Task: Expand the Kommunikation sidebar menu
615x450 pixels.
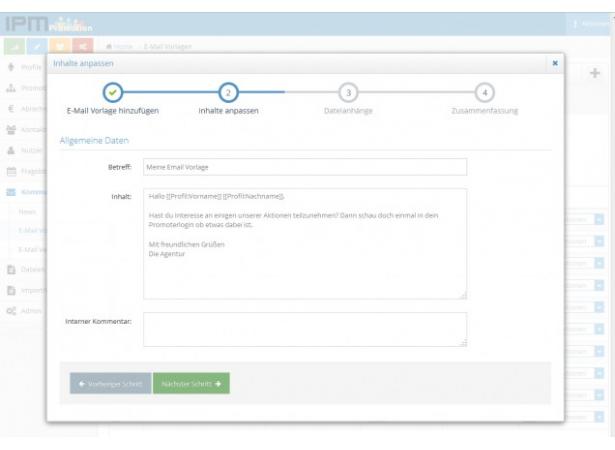Action: pos(30,192)
